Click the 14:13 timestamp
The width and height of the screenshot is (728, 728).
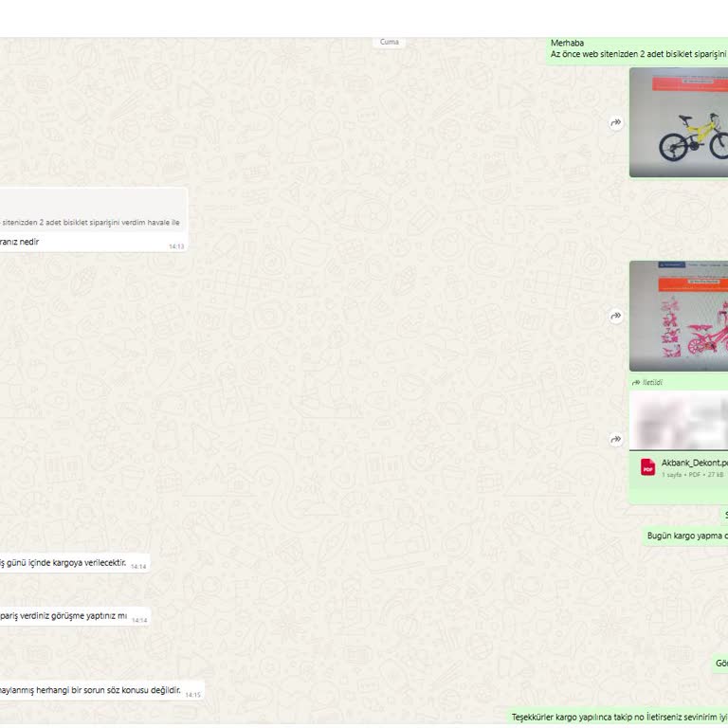(176, 246)
